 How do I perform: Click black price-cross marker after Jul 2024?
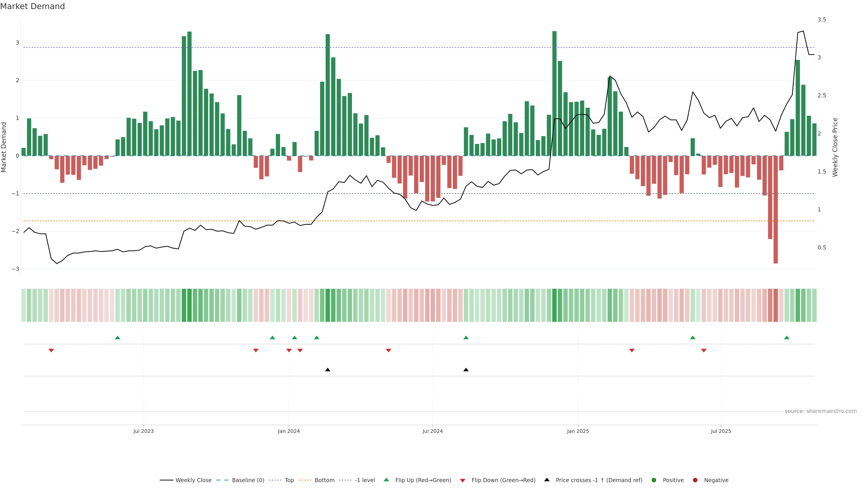pyautogui.click(x=466, y=370)
